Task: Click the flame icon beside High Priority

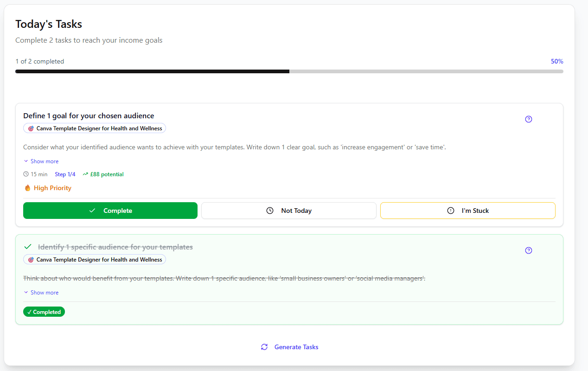Action: coord(27,188)
